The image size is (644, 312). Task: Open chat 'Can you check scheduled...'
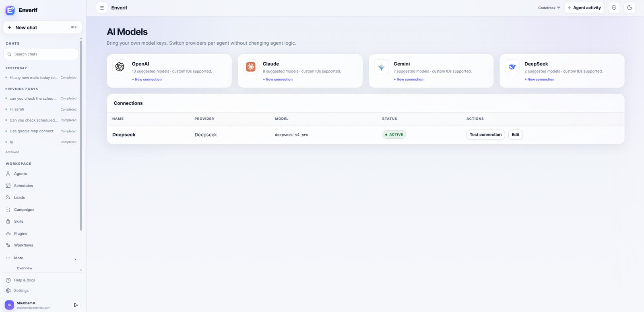[x=41, y=120]
